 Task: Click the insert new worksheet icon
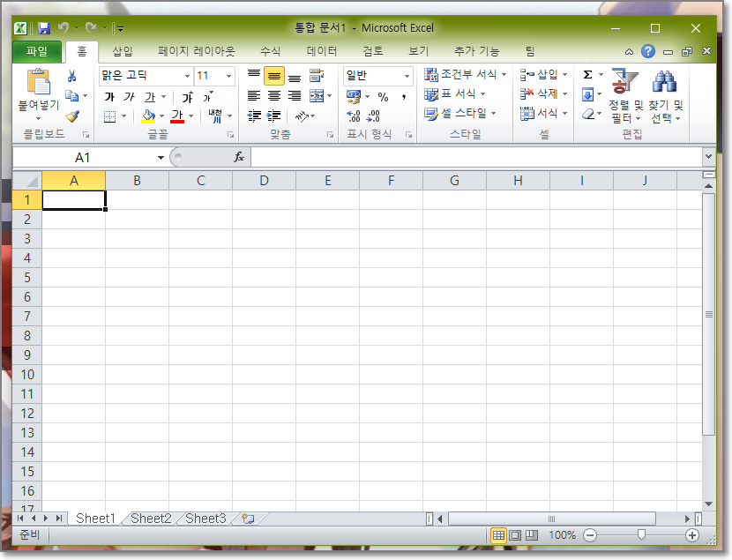click(248, 519)
